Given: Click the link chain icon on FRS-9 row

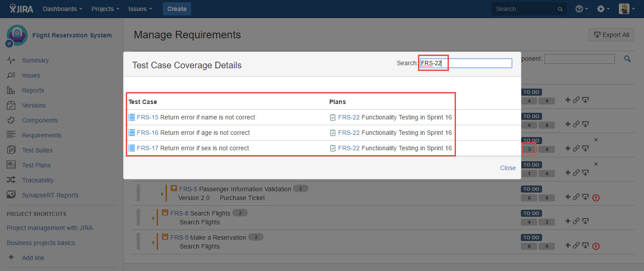Looking at the screenshot, I should click(576, 245).
